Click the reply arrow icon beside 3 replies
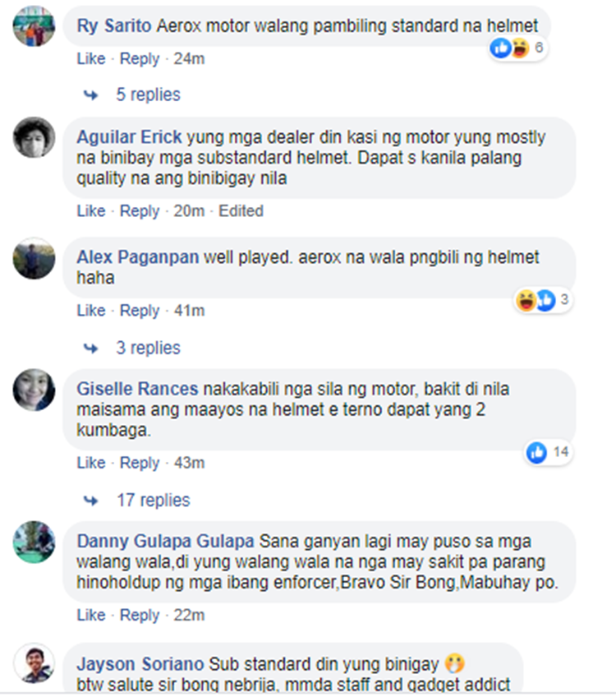Image resolution: width=616 pixels, height=697 pixels. coord(91,348)
